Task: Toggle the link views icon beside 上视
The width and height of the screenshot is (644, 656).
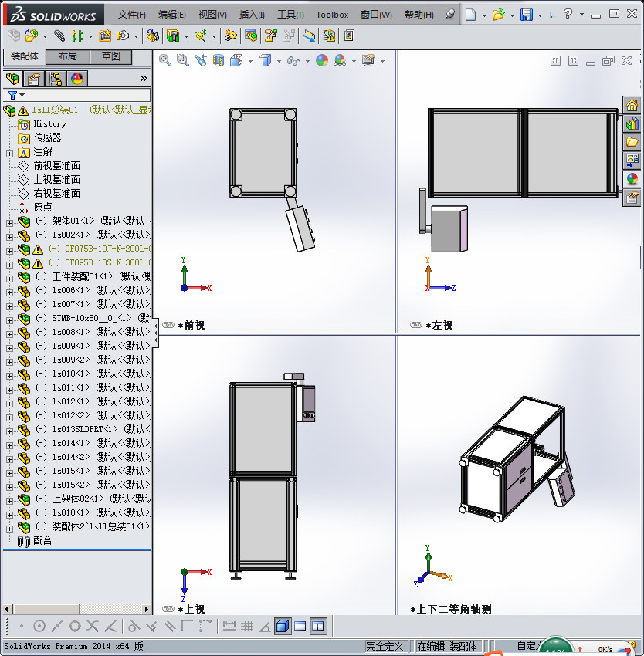Action: point(168,609)
